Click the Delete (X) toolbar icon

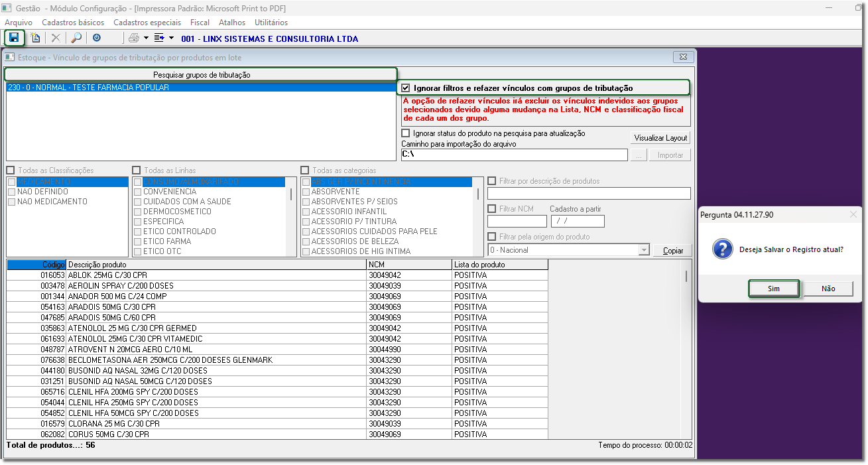[56, 38]
